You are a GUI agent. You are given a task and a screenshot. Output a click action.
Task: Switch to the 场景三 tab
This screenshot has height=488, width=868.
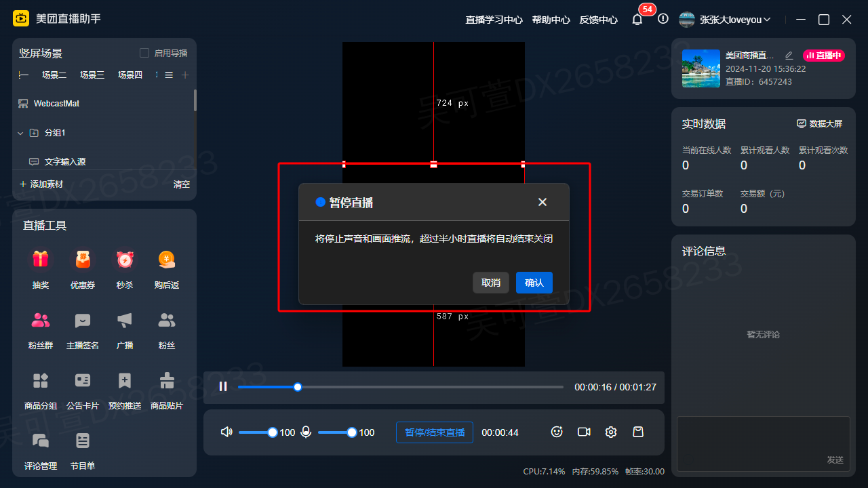click(92, 75)
